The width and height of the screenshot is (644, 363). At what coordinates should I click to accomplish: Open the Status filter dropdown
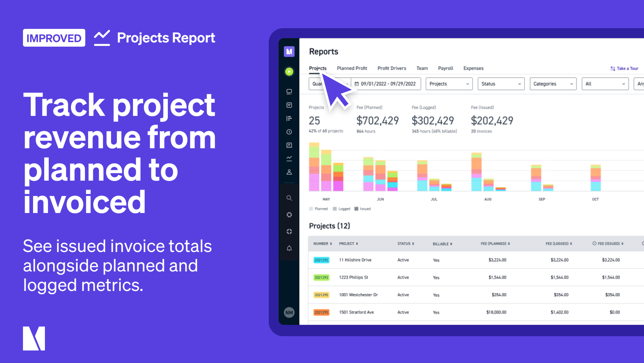pyautogui.click(x=501, y=84)
